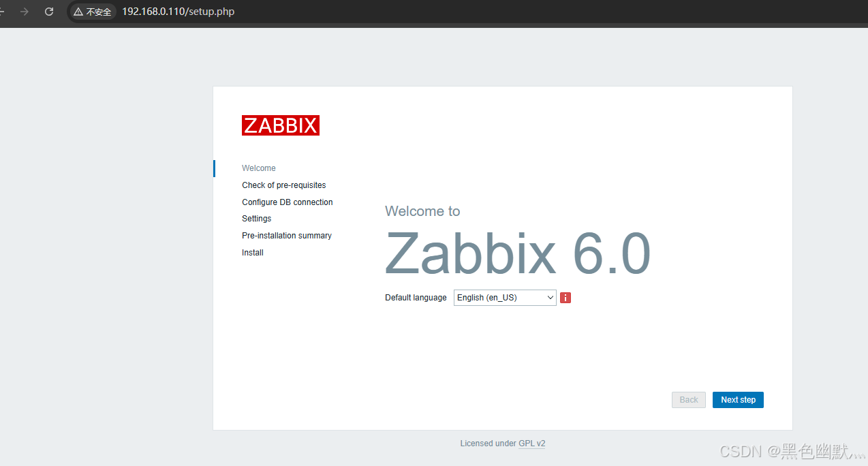This screenshot has height=466, width=868.
Task: Click the 'Default language' label
Action: pos(416,298)
